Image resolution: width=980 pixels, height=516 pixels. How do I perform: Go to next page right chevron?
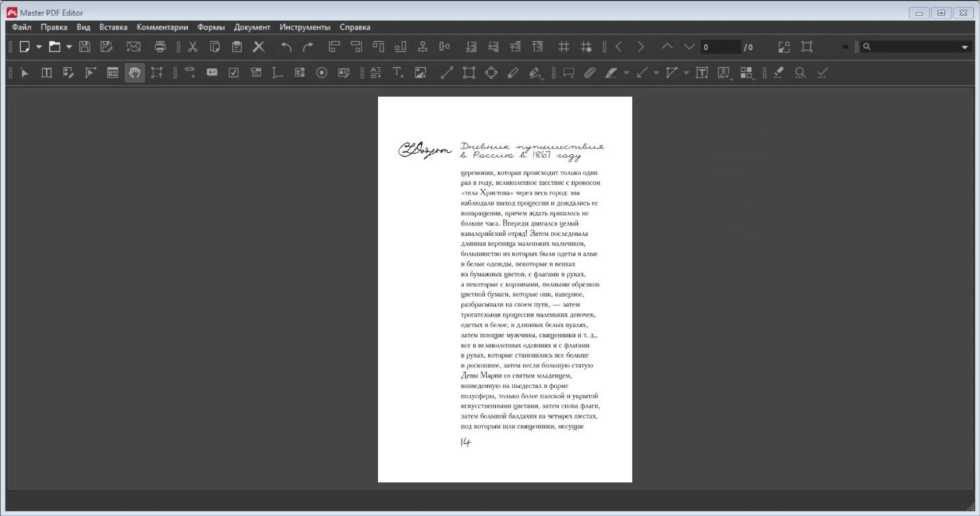pyautogui.click(x=640, y=47)
